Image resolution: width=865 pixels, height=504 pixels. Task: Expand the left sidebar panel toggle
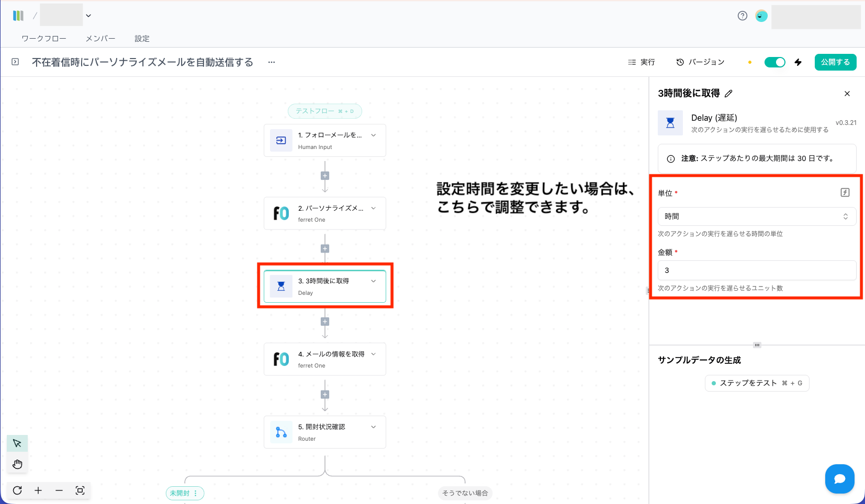(x=15, y=62)
